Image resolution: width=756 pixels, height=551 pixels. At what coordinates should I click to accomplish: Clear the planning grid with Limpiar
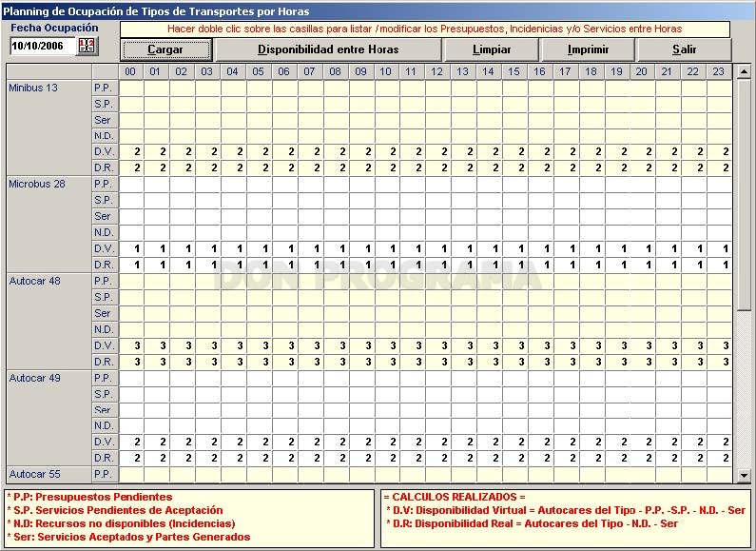(x=492, y=49)
